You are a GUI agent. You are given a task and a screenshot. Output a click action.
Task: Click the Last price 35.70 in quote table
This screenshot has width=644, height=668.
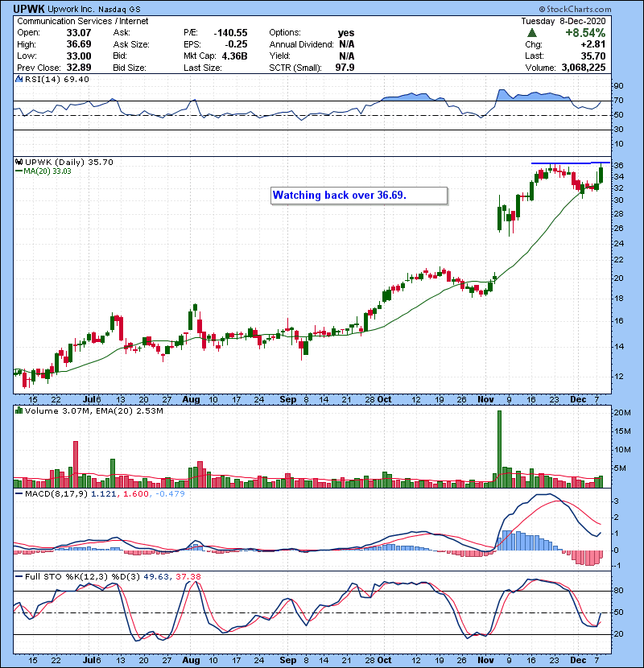point(592,56)
